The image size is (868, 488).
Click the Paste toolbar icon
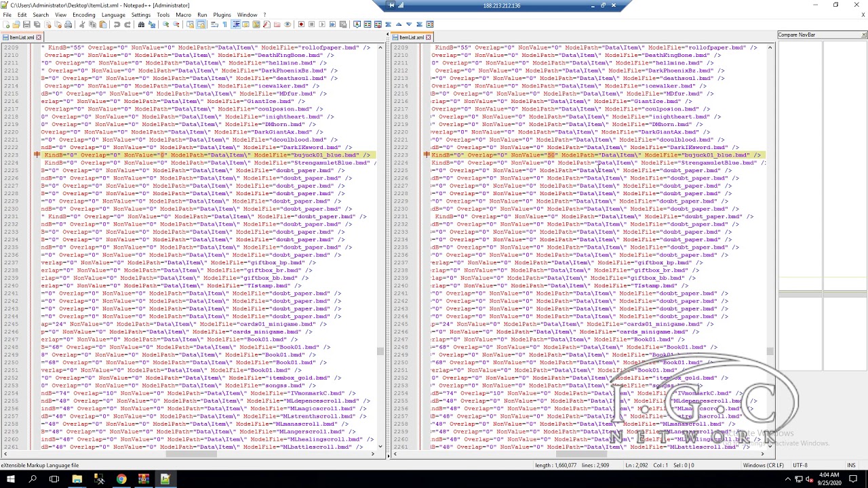pos(103,24)
